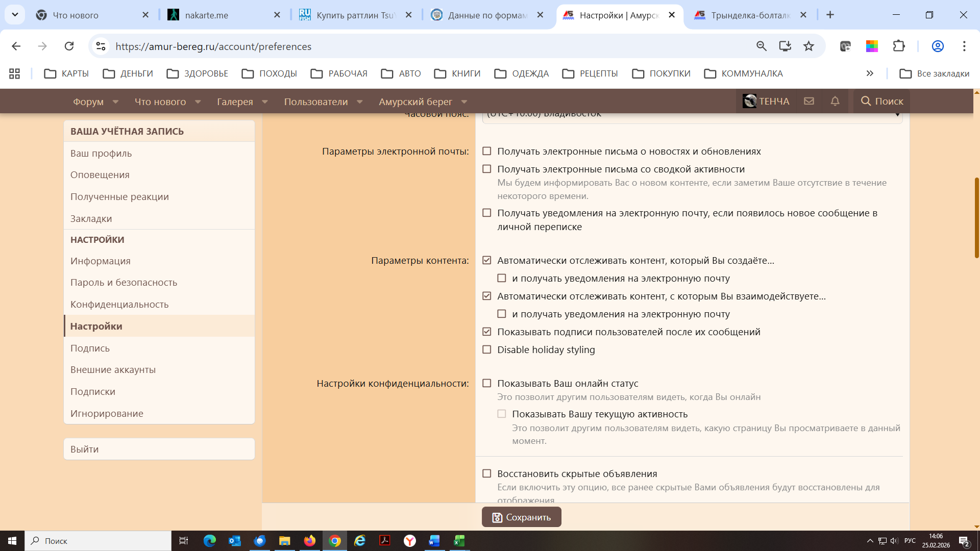Screen dimensions: 980x551
Task: Open Chrome profile avatar icon
Action: coord(938,46)
